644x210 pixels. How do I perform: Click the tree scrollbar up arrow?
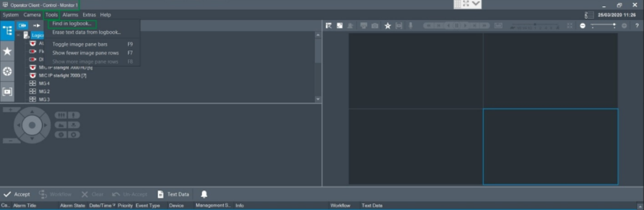318,35
